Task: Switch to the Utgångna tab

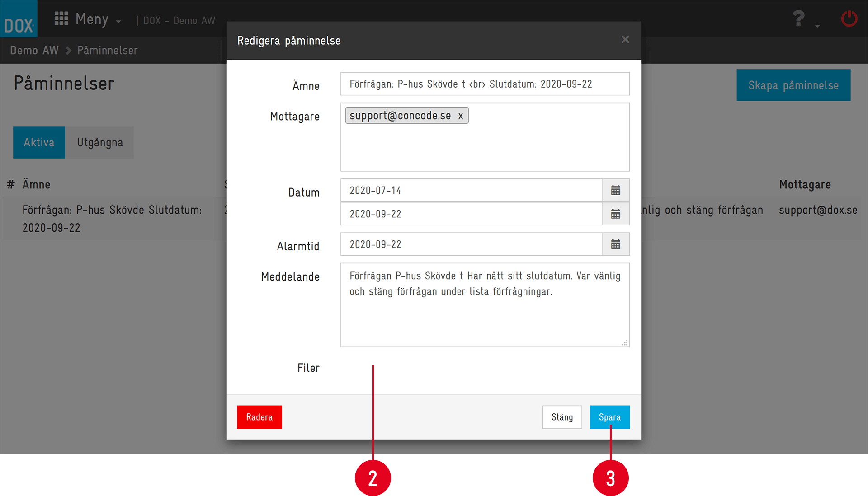Action: pyautogui.click(x=100, y=142)
